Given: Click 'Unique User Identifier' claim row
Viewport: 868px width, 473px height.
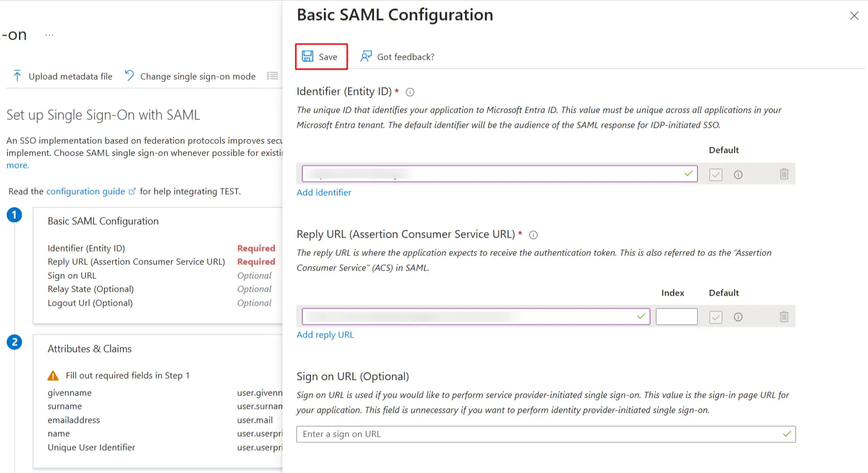Looking at the screenshot, I should coord(165,447).
